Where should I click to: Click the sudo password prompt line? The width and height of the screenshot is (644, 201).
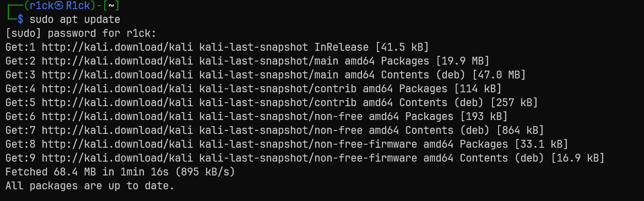tap(80, 33)
